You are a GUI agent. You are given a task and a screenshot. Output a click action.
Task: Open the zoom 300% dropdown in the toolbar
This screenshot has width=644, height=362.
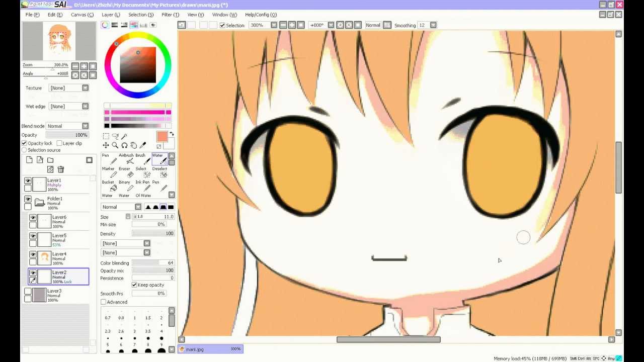click(274, 25)
